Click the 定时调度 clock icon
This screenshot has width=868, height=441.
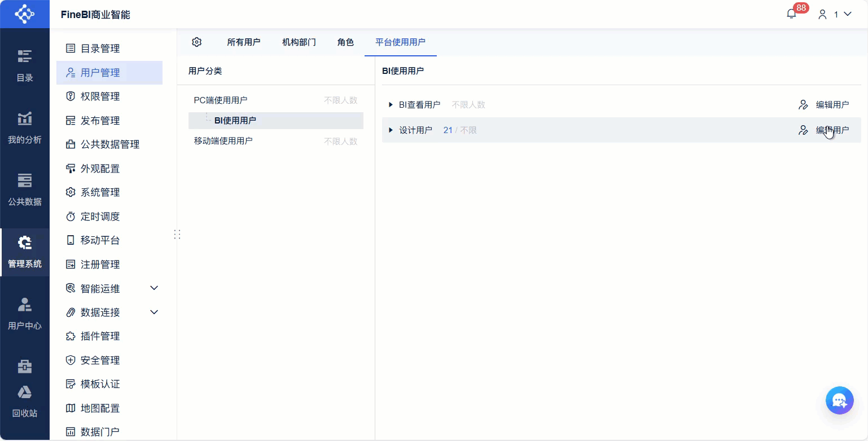(71, 217)
